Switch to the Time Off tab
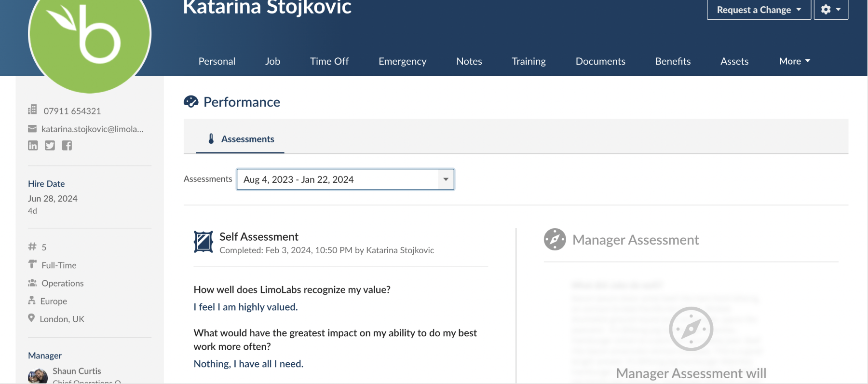The height and width of the screenshot is (384, 868). [329, 61]
